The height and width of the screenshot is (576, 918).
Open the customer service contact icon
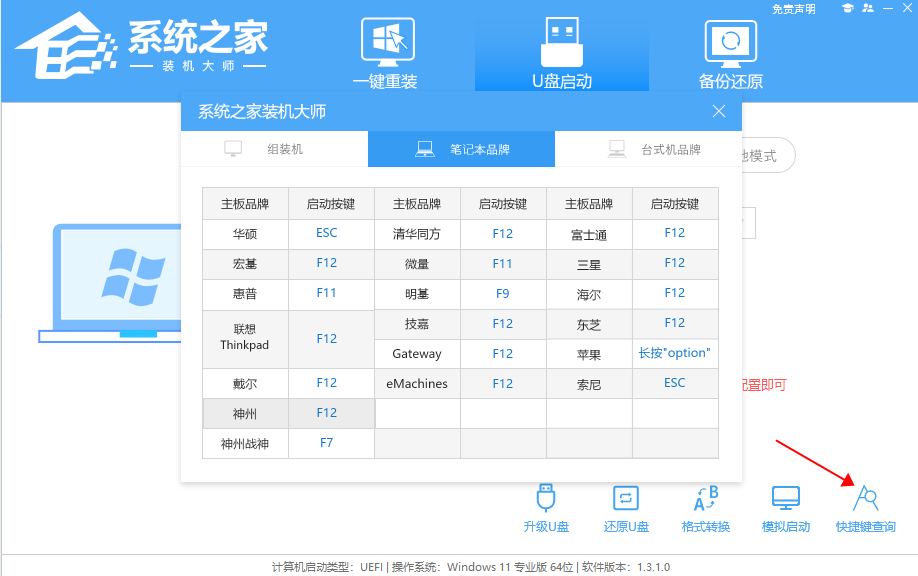click(x=867, y=8)
